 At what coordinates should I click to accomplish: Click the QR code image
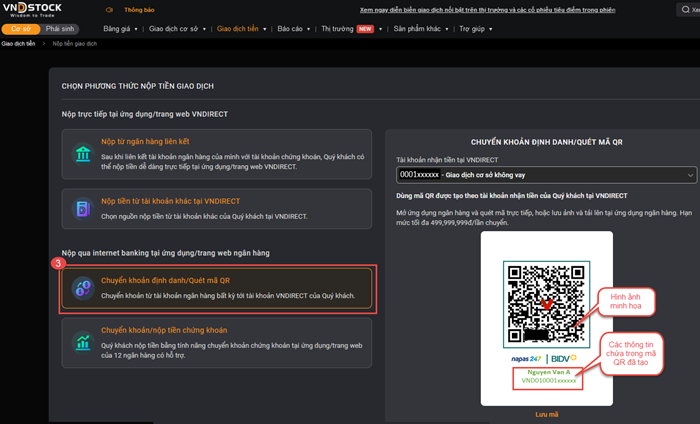pyautogui.click(x=546, y=304)
